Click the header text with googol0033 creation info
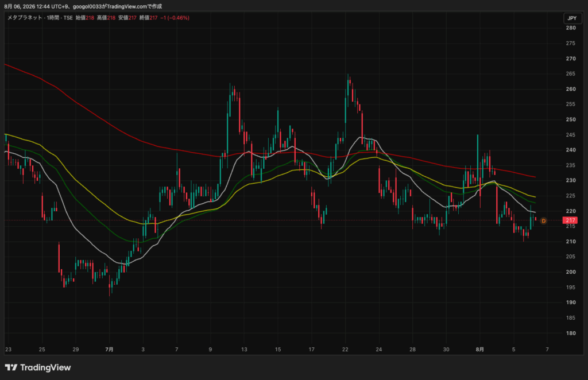This screenshot has height=380, width=588. pos(83,6)
